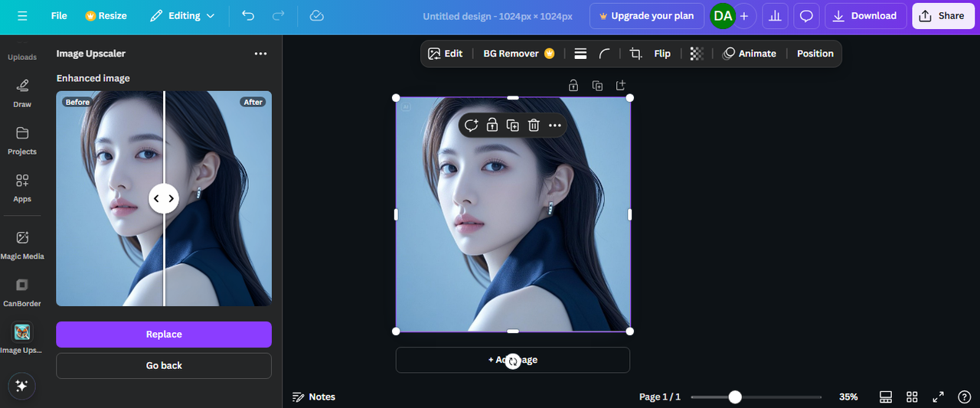Click Animate in the toolbar

pyautogui.click(x=750, y=54)
